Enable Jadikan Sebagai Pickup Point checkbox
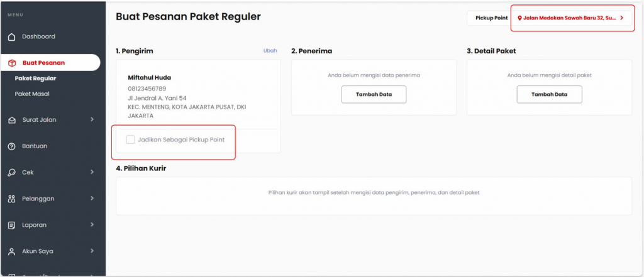644x277 pixels. (x=131, y=139)
